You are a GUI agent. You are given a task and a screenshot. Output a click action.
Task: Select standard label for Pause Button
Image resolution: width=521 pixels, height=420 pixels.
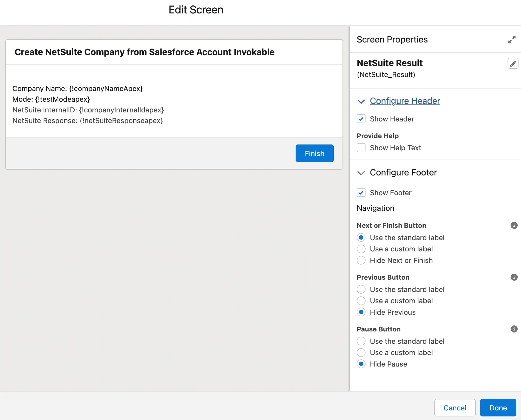tap(361, 341)
